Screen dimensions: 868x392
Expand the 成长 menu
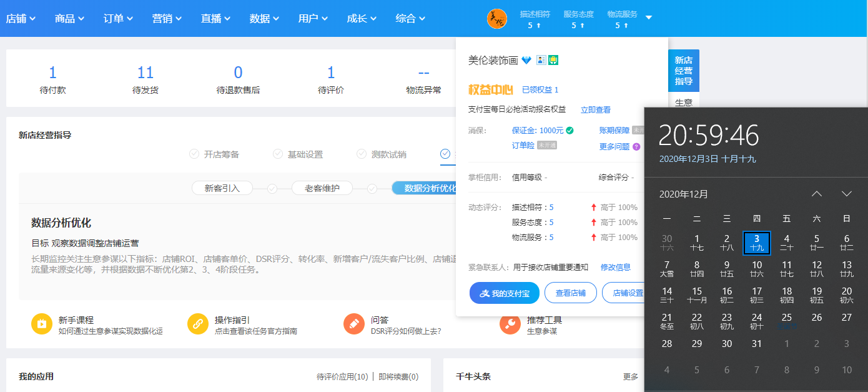362,18
